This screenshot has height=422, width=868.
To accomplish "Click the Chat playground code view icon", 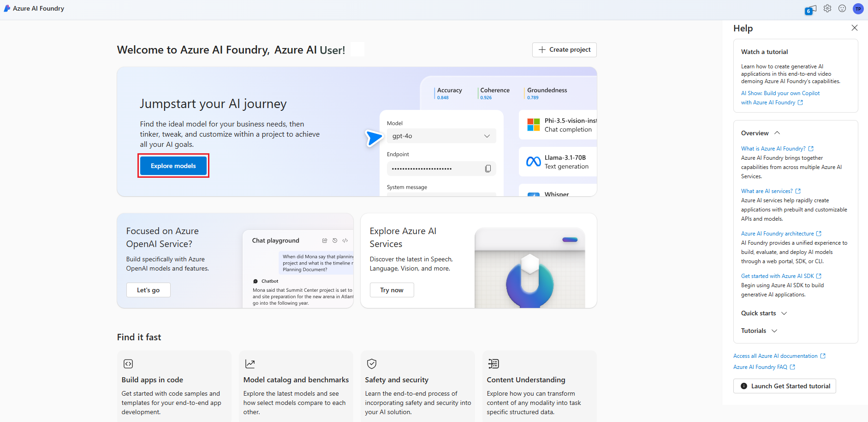I will click(345, 241).
